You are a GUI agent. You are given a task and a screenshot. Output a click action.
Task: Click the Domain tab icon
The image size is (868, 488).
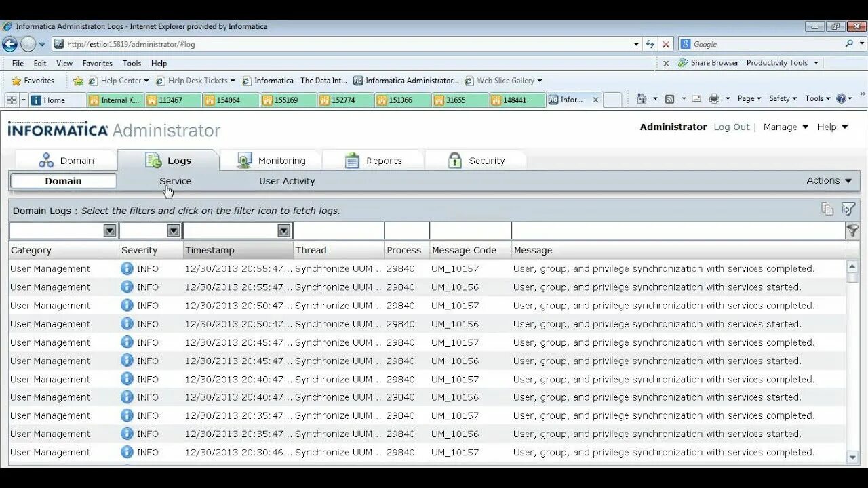click(x=46, y=161)
